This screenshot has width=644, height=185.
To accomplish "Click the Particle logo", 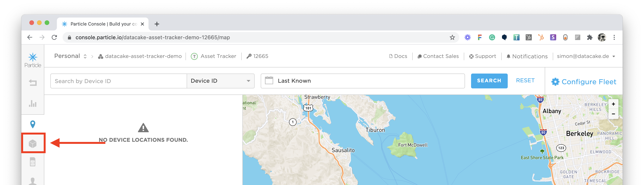I will (x=33, y=60).
